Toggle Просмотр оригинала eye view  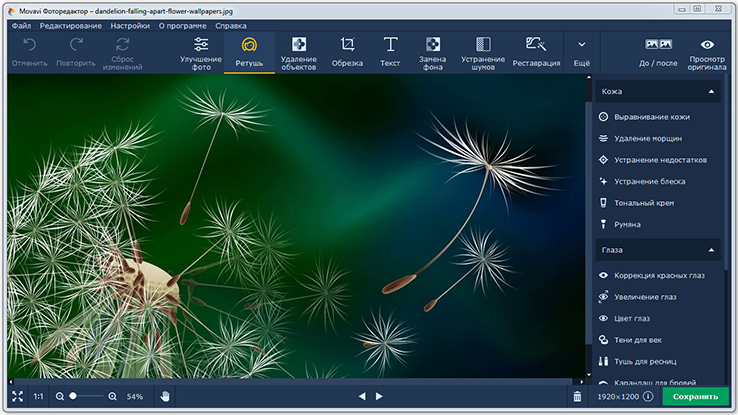tap(707, 52)
